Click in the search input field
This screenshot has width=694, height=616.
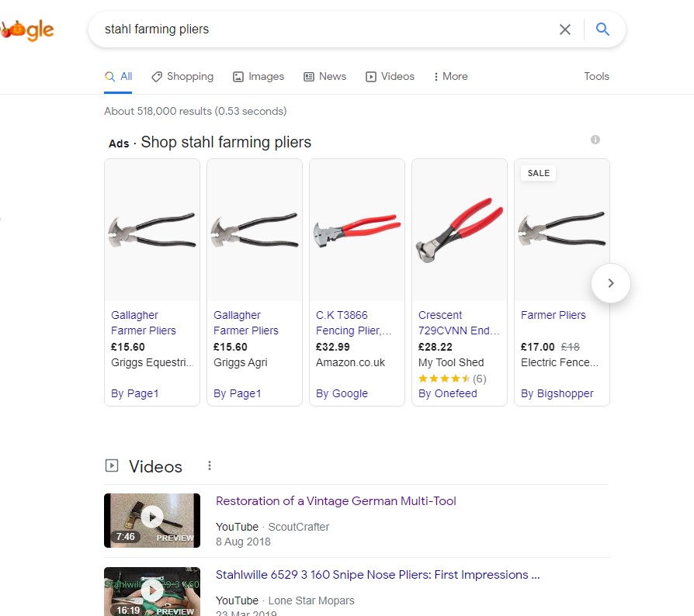[x=311, y=29]
